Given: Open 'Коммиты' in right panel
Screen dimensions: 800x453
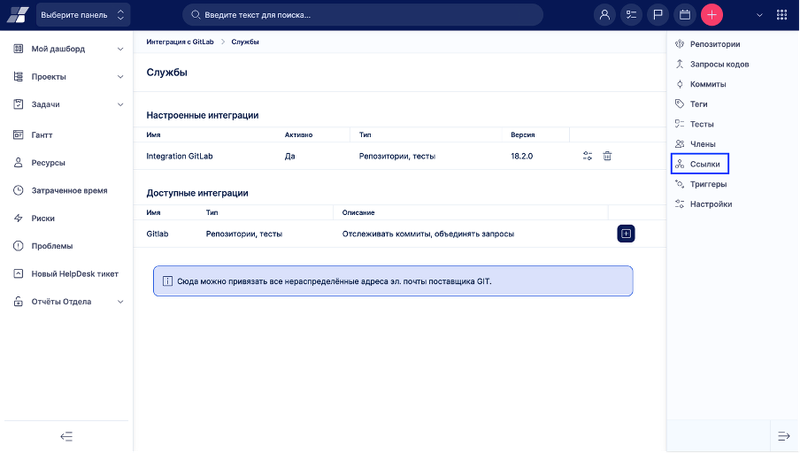Looking at the screenshot, I should [708, 84].
